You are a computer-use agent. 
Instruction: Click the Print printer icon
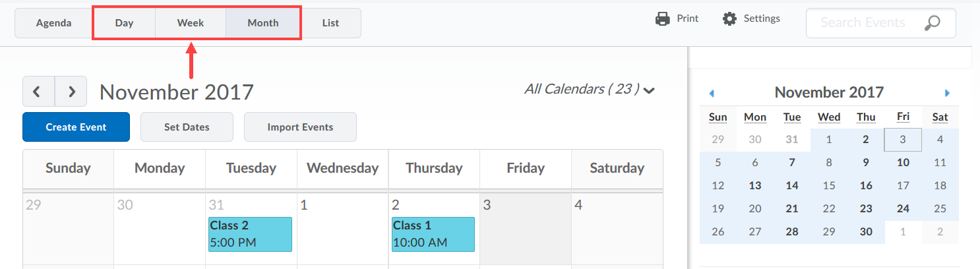click(662, 18)
